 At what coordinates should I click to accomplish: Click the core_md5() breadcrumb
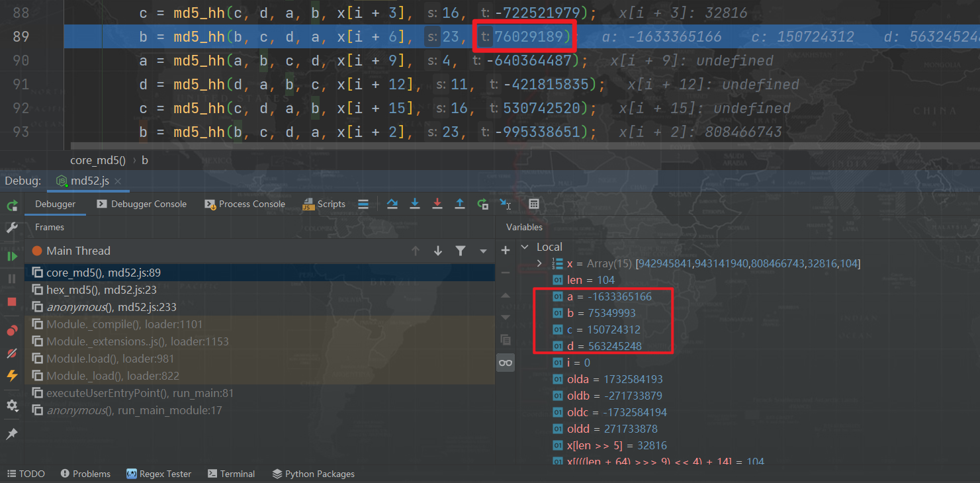tap(98, 160)
